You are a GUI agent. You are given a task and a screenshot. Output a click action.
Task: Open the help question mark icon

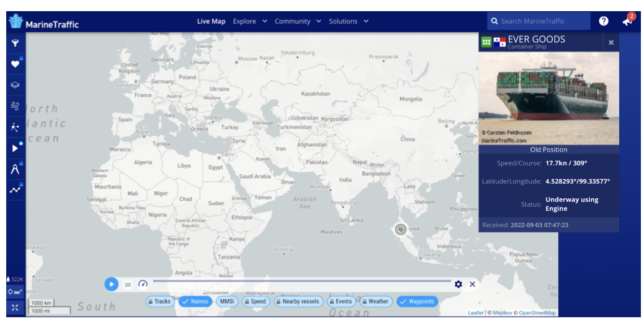click(x=603, y=21)
